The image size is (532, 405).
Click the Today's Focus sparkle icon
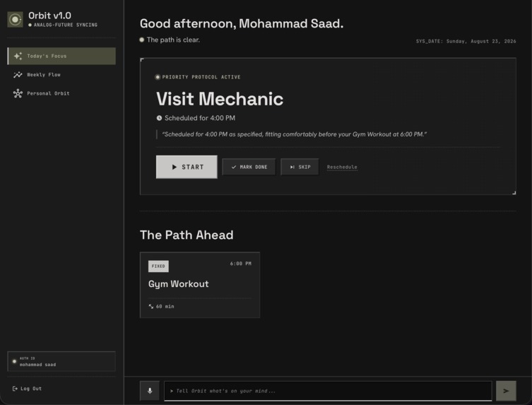point(18,56)
